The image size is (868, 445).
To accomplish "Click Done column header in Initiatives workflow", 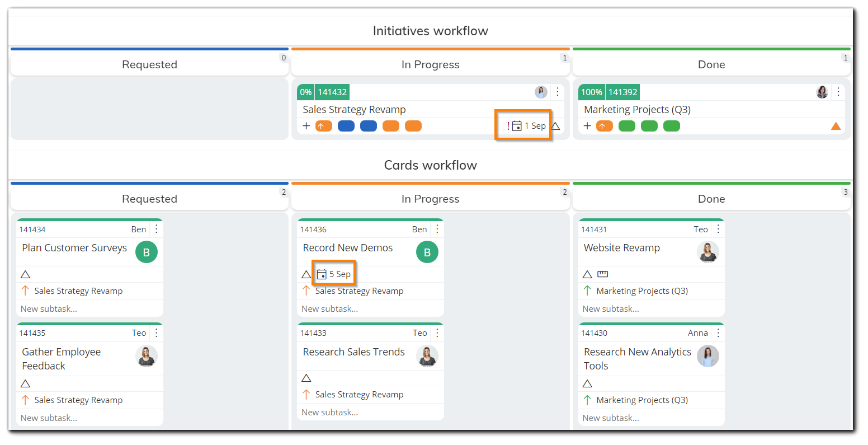I will tap(711, 64).
